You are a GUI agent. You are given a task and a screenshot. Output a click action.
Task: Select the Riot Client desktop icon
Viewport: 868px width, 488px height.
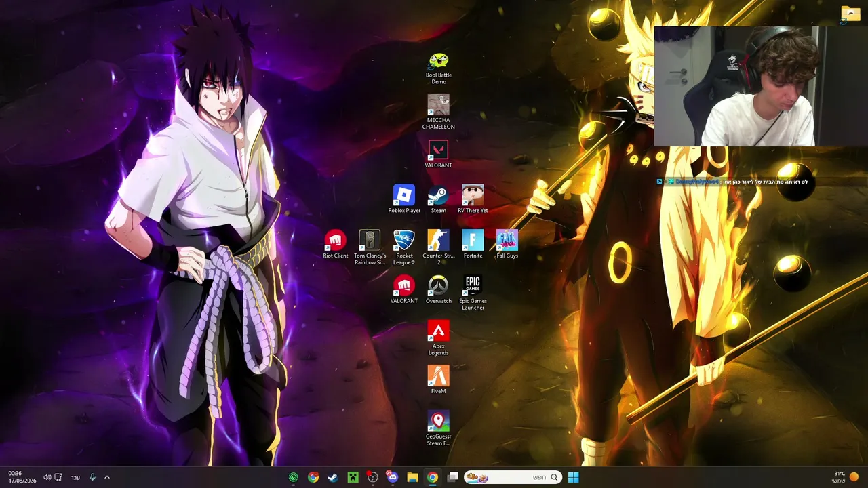click(336, 245)
